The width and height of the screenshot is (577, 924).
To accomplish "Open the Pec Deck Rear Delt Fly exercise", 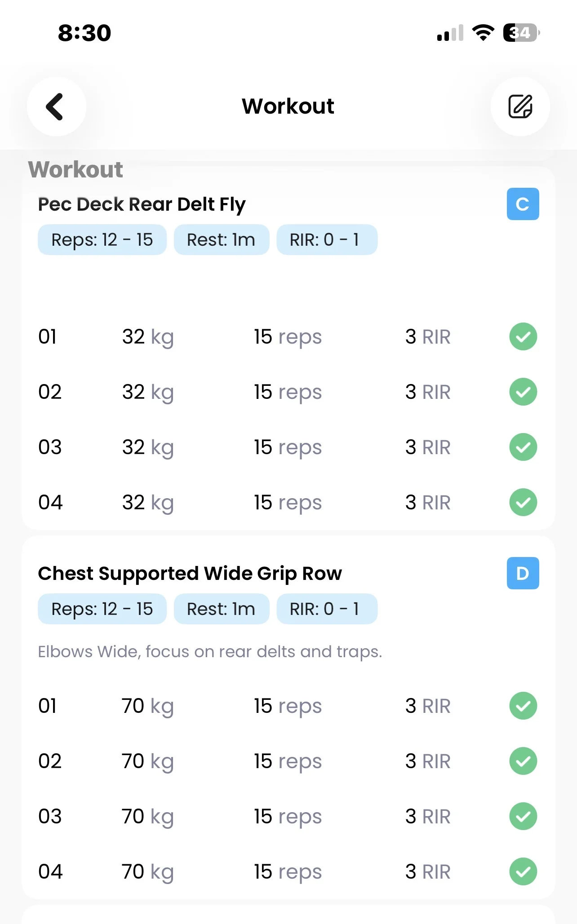I will click(x=142, y=204).
